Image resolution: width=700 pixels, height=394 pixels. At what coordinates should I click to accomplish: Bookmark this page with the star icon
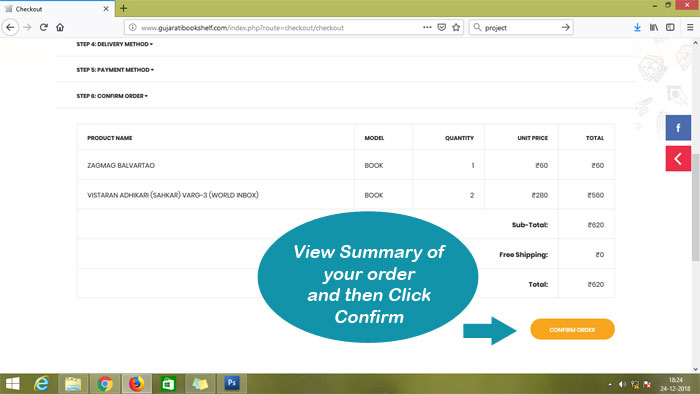coord(456,27)
